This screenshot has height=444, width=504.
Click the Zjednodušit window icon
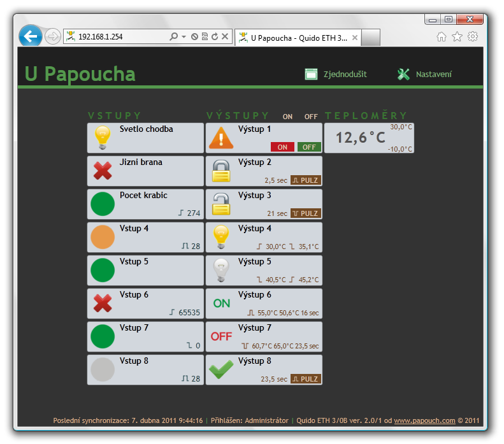311,75
